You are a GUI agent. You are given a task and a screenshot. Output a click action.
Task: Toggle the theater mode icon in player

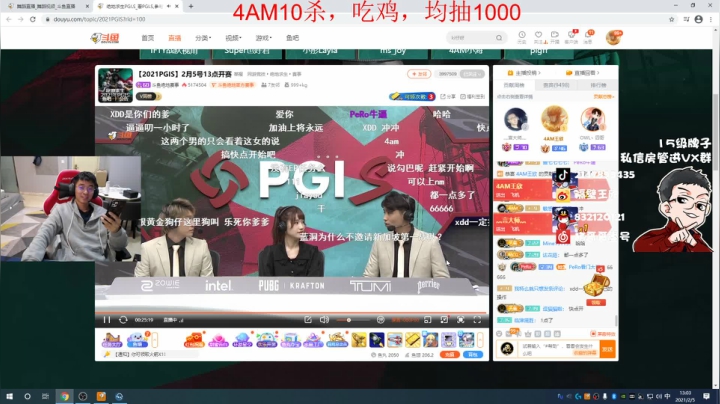click(x=444, y=320)
